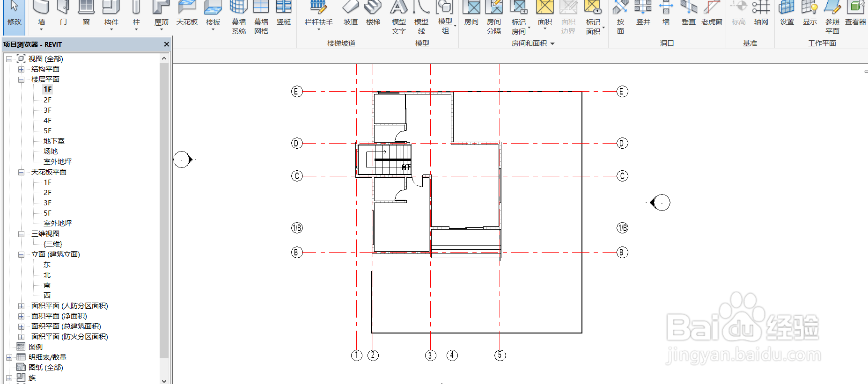Select 3F under 天花板平面

click(x=47, y=203)
